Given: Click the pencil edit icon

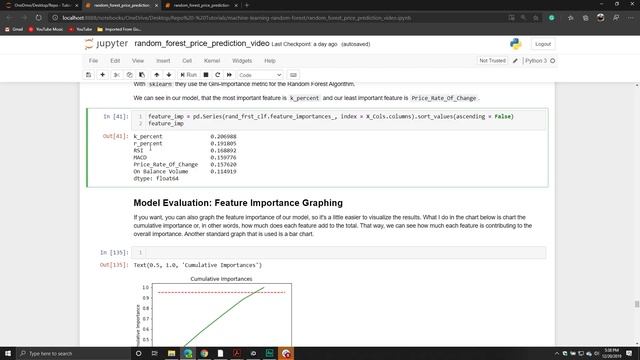Looking at the screenshot, I should (515, 61).
